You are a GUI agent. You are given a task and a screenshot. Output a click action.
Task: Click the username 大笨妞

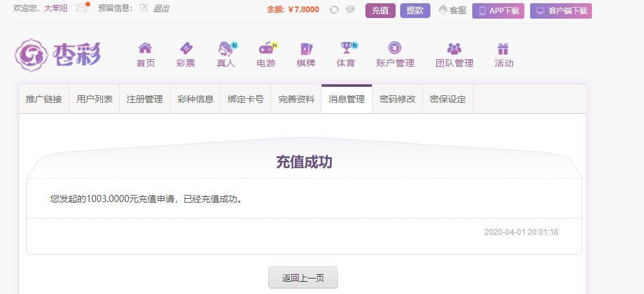[56, 8]
